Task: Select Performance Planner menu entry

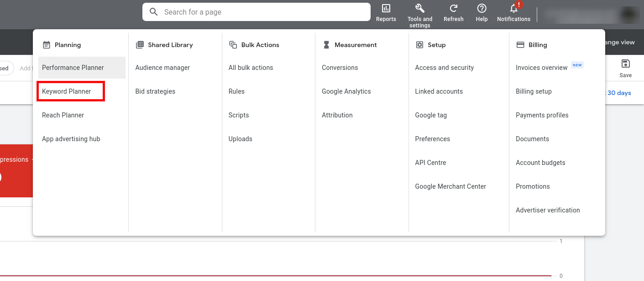Action: point(73,68)
